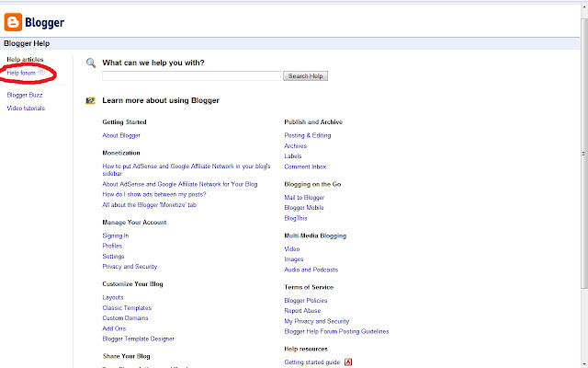This screenshot has height=368, width=588.
Task: Open the Classic Templates link
Action: 127,307
